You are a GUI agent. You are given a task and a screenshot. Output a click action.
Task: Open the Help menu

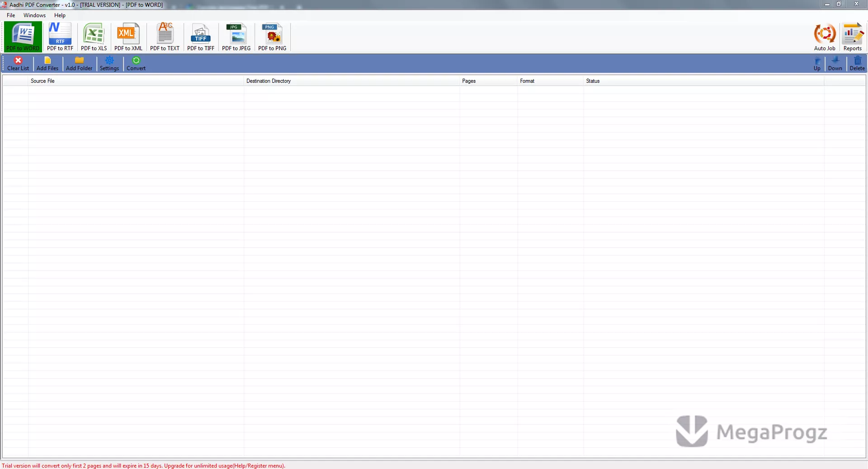[x=60, y=15]
